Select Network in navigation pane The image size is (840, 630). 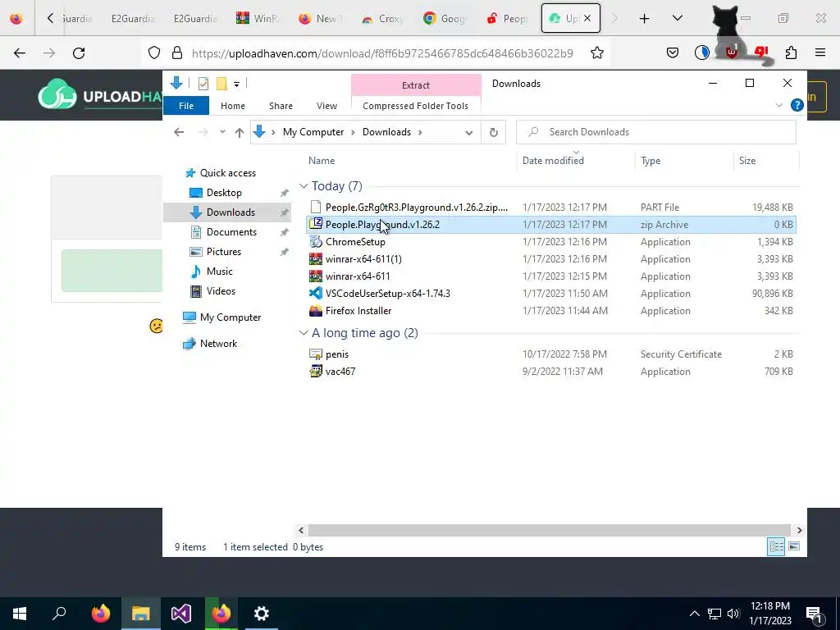coord(218,344)
